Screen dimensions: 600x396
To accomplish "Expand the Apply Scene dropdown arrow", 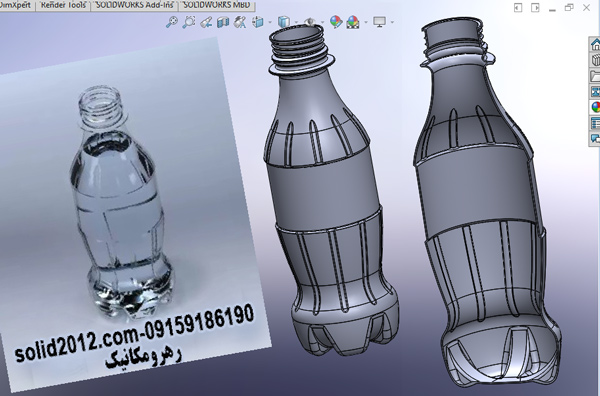I will pos(366,22).
